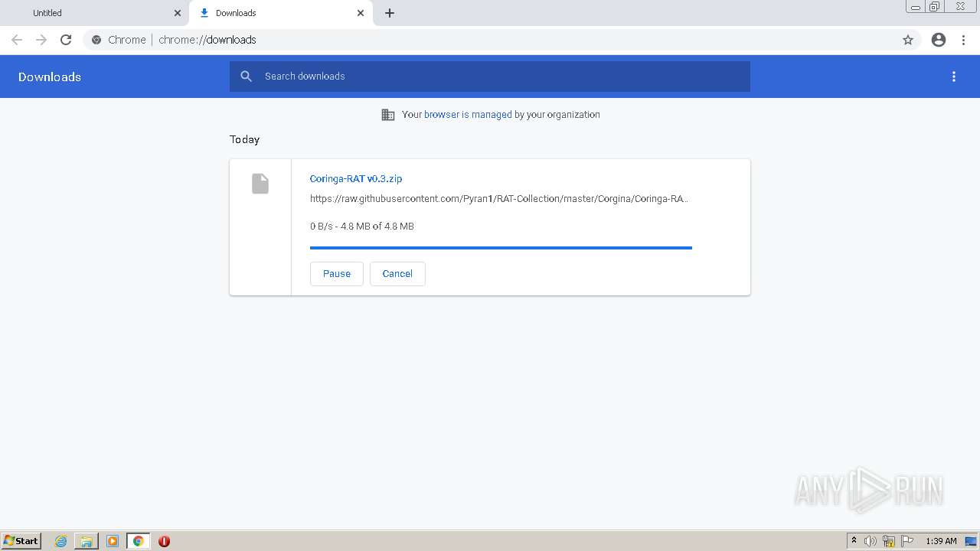
Task: Click the browser back arrow
Action: tap(17, 40)
